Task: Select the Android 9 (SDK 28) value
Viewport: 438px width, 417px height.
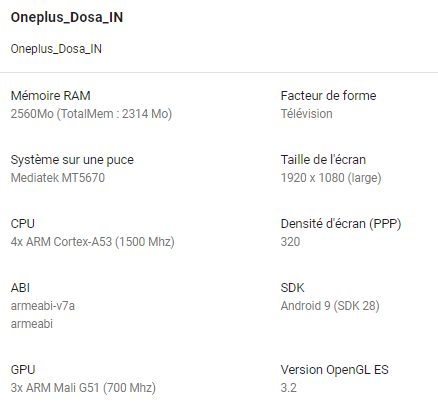Action: (330, 306)
